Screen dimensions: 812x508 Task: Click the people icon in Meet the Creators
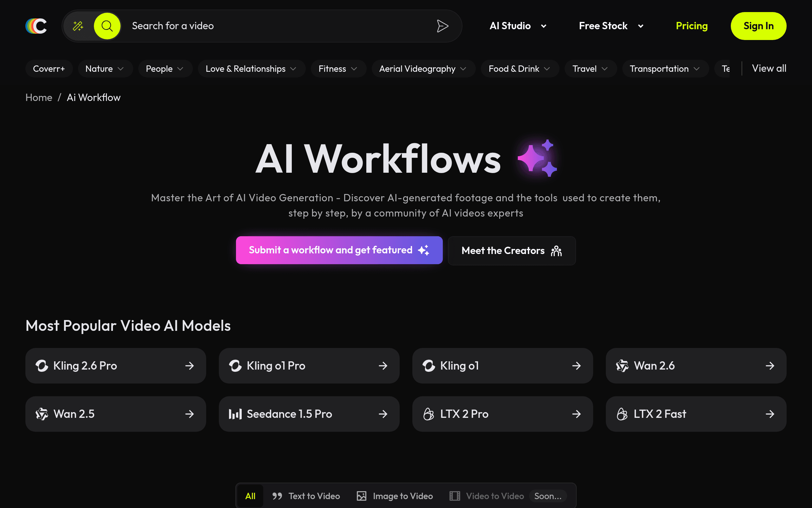pos(556,251)
